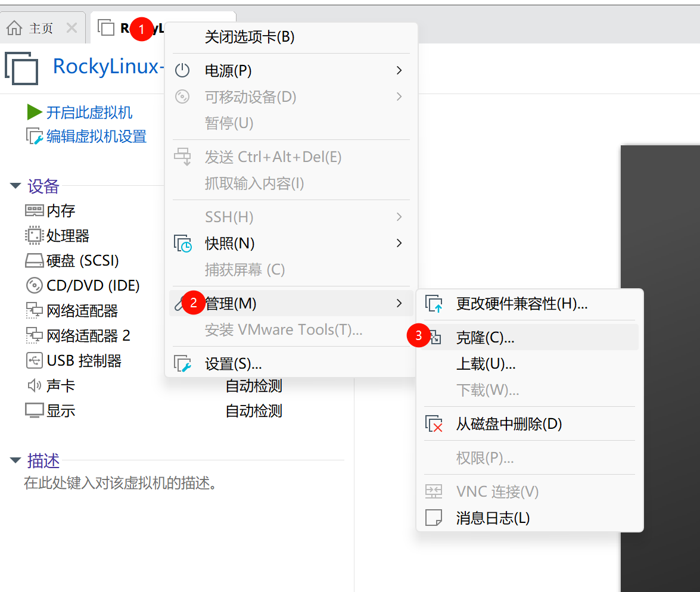Select 网络适配器 2 device entry

pos(88,336)
